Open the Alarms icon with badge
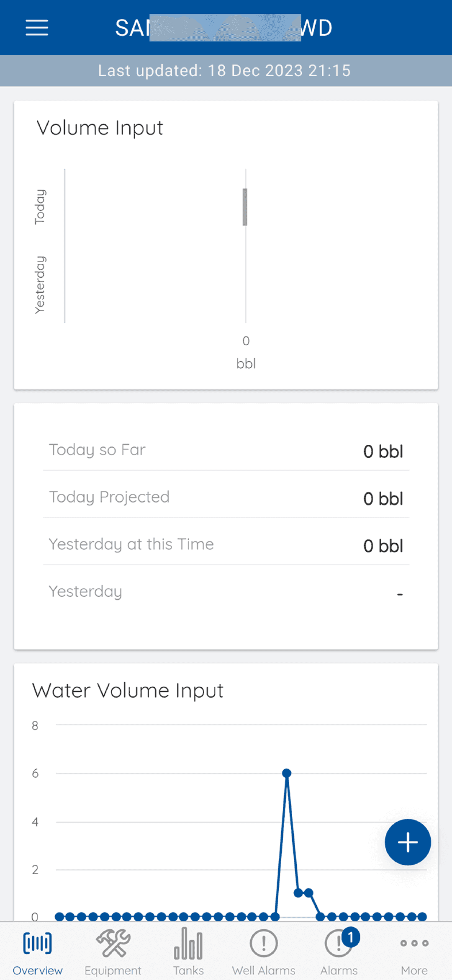This screenshot has width=452, height=980. 338,943
